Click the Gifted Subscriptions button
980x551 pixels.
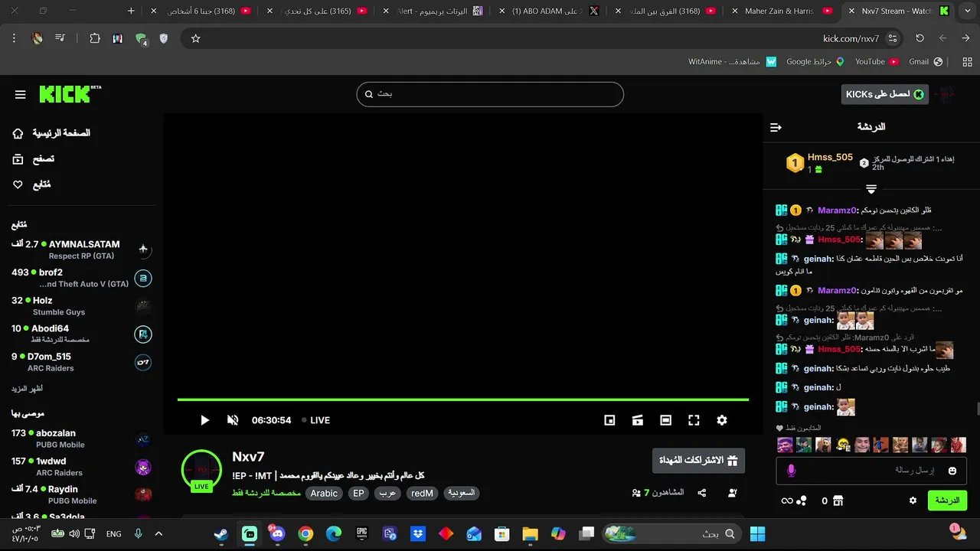(698, 461)
